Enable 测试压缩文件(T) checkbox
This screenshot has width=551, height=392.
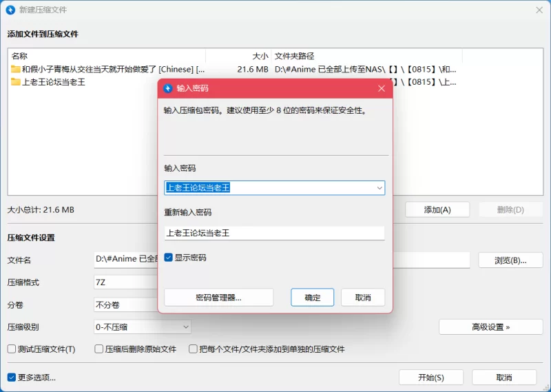(12, 349)
